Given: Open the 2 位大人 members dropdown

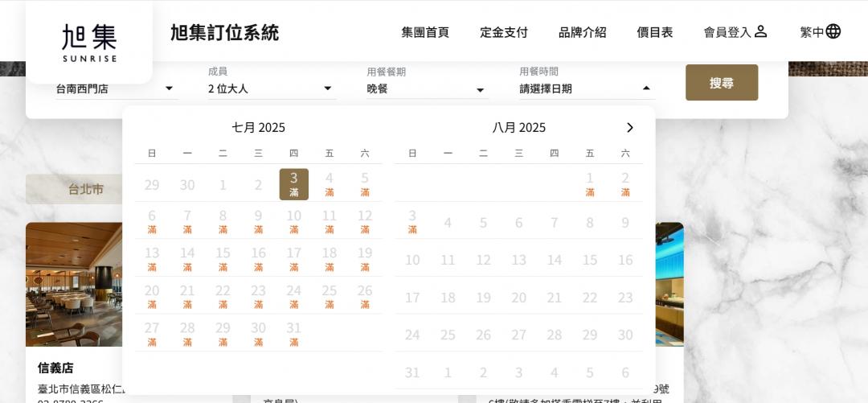Looking at the screenshot, I should (272, 88).
